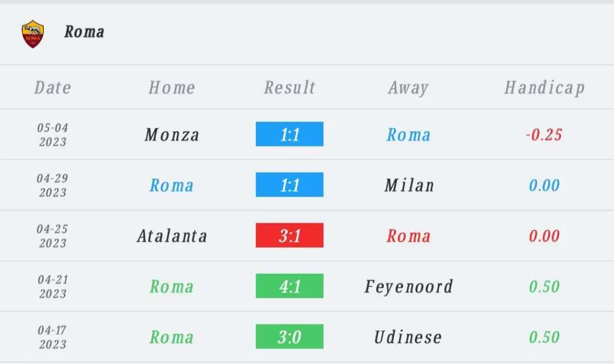The height and width of the screenshot is (364, 614).
Task: Click the Milan away team name
Action: 409,185
